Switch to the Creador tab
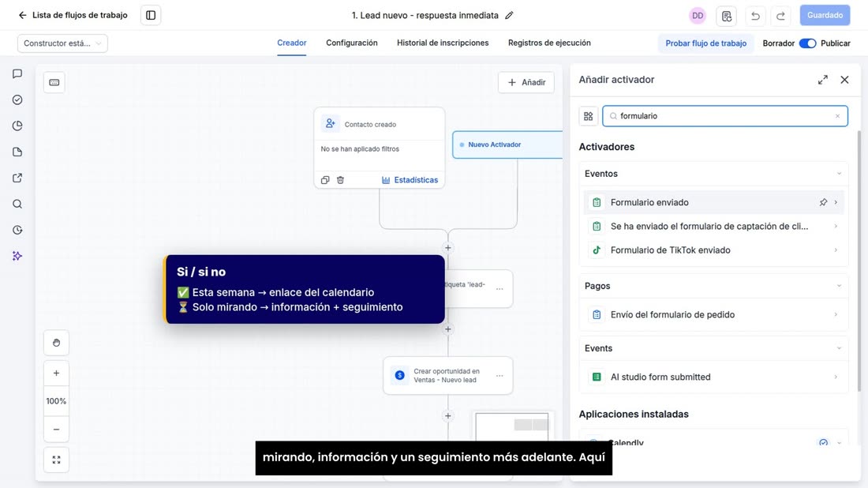Viewport: 868px width, 488px height. tap(292, 43)
